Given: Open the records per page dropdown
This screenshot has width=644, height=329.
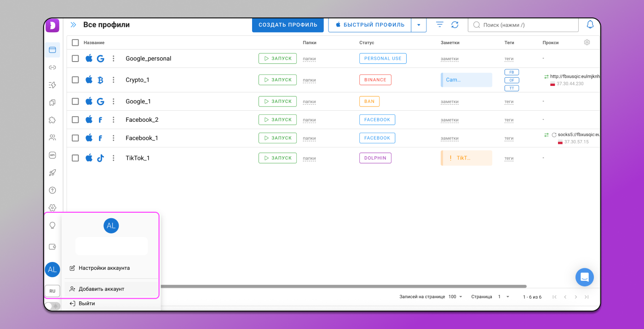Looking at the screenshot, I should point(455,297).
